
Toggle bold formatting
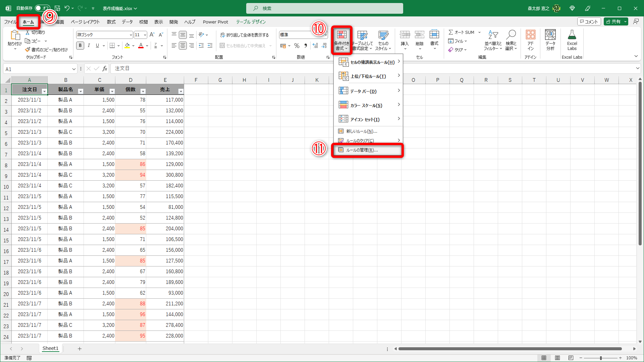(80, 46)
